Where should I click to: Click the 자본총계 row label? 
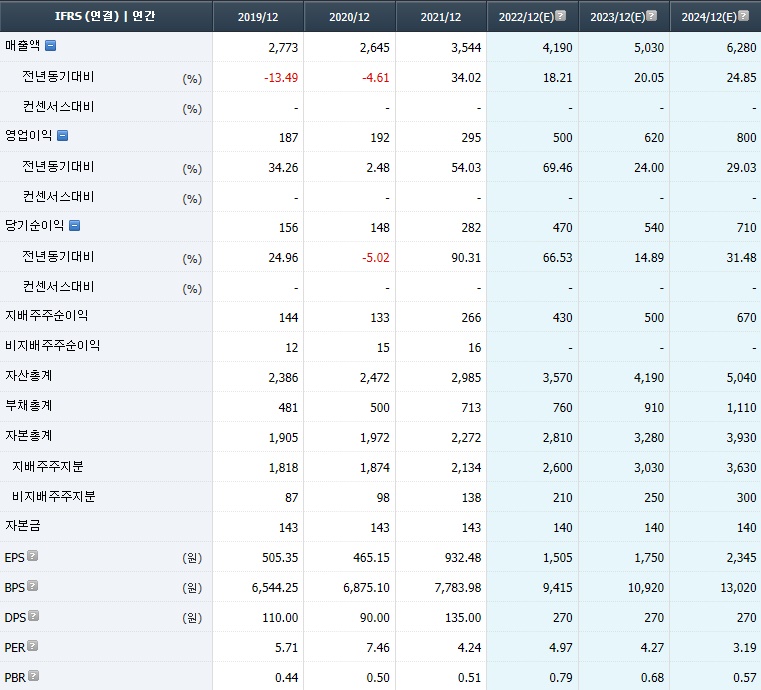[x=28, y=436]
